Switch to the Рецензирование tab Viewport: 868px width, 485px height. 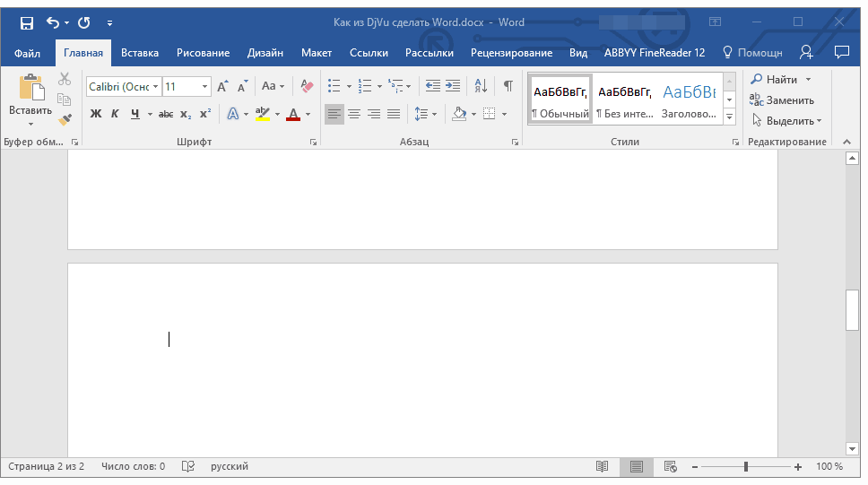pos(511,53)
